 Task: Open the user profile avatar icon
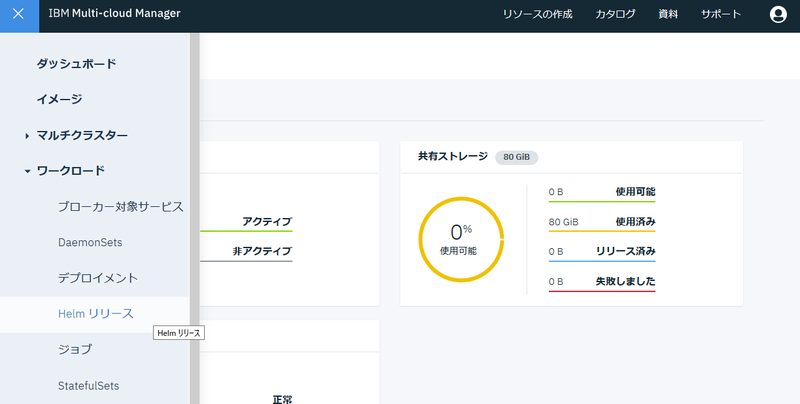(x=778, y=14)
